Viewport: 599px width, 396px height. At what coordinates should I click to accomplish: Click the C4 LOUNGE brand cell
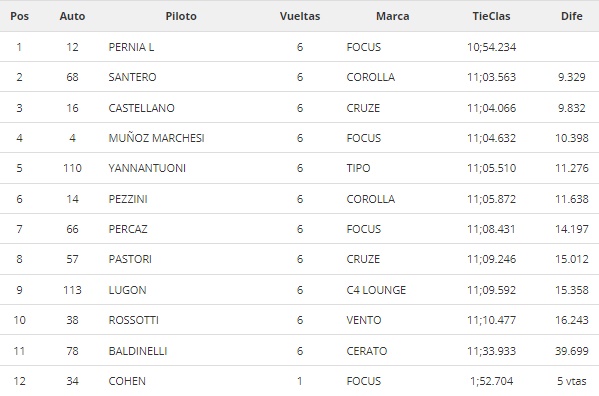(376, 290)
